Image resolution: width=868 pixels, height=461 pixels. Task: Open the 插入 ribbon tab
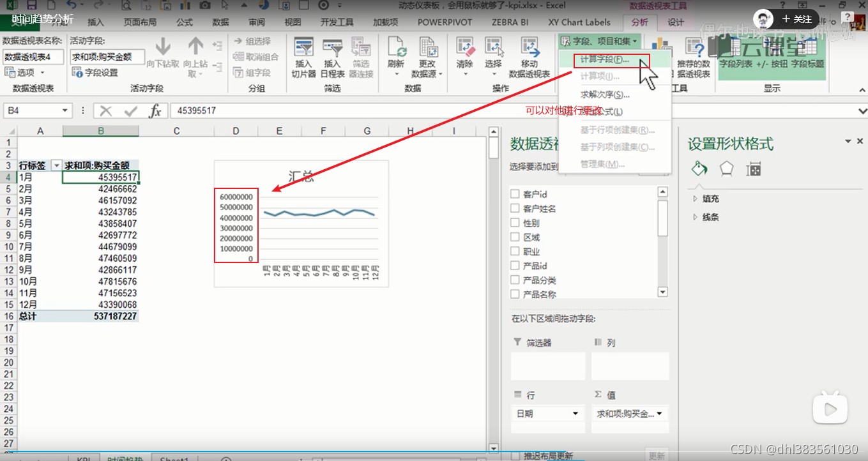95,22
